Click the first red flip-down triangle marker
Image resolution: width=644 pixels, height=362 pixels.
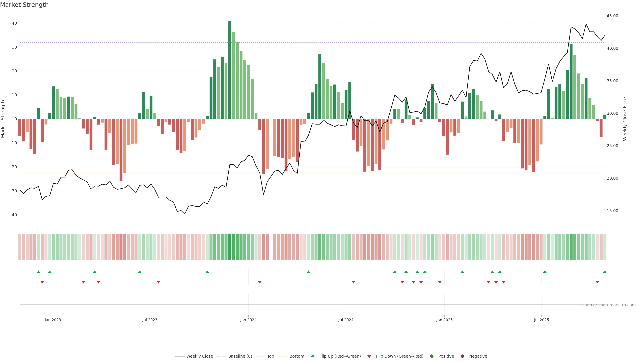click(x=42, y=282)
